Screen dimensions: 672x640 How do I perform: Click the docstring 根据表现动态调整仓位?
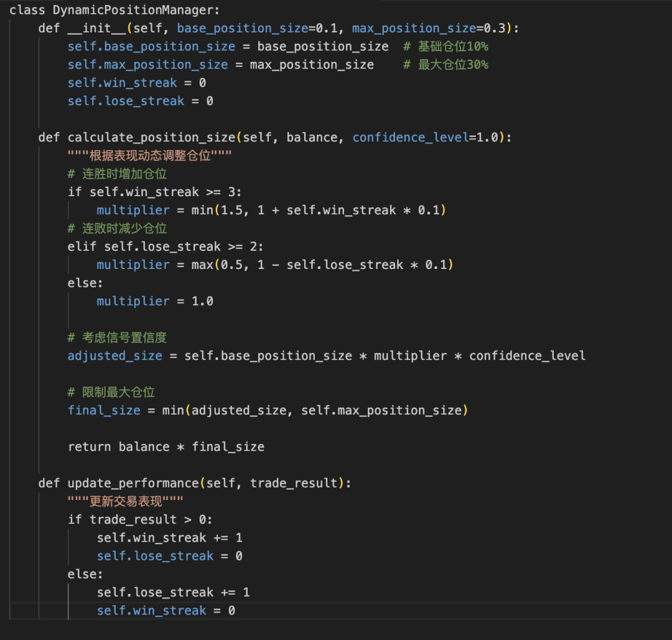tap(149, 155)
